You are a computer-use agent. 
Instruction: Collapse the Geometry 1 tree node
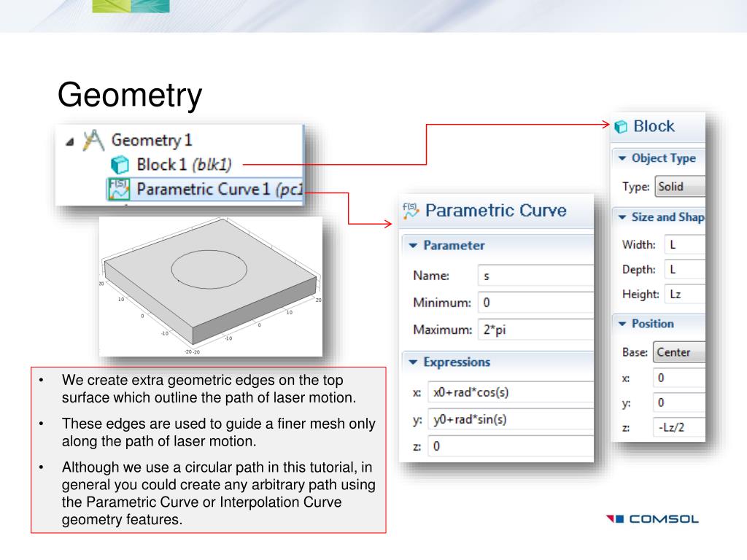click(x=70, y=141)
